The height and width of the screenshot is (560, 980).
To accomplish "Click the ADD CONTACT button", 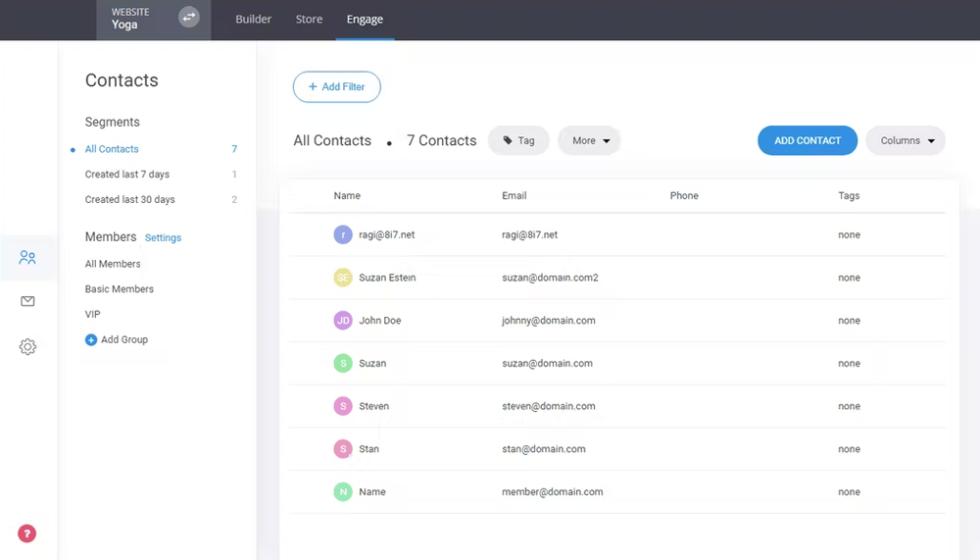I will tap(808, 141).
